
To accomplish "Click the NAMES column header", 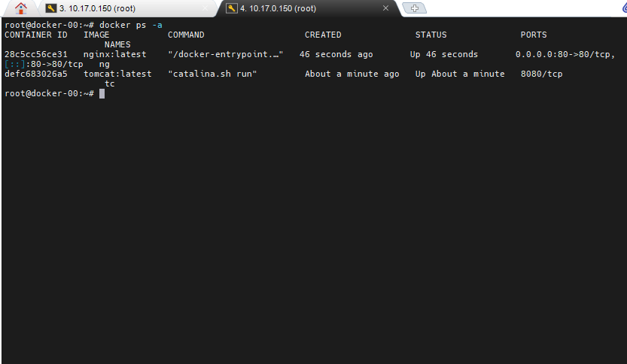I will click(117, 44).
